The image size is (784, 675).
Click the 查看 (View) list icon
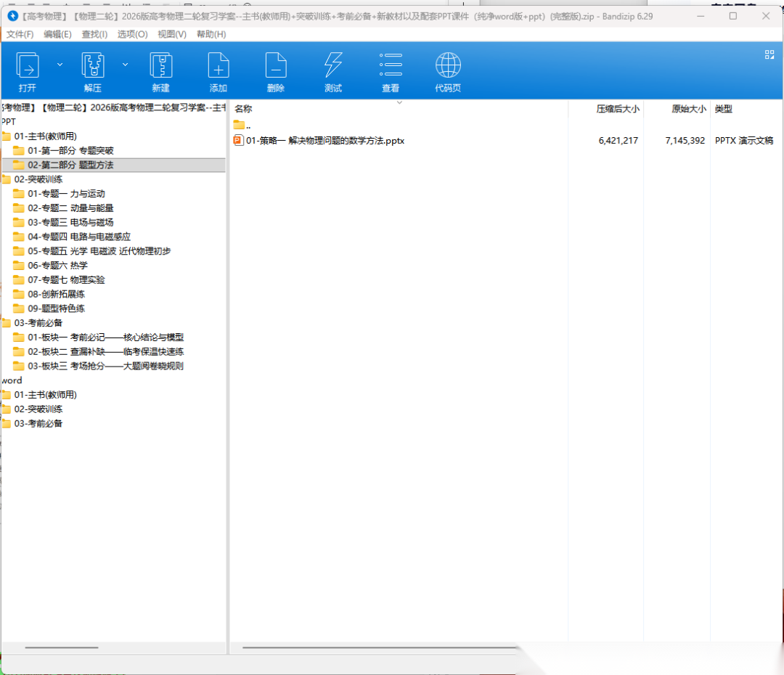[x=391, y=67]
